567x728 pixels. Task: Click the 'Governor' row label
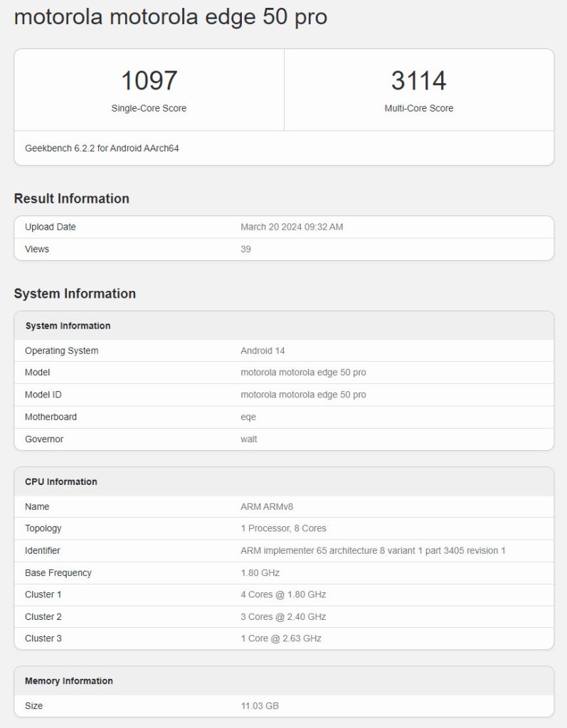(x=44, y=439)
